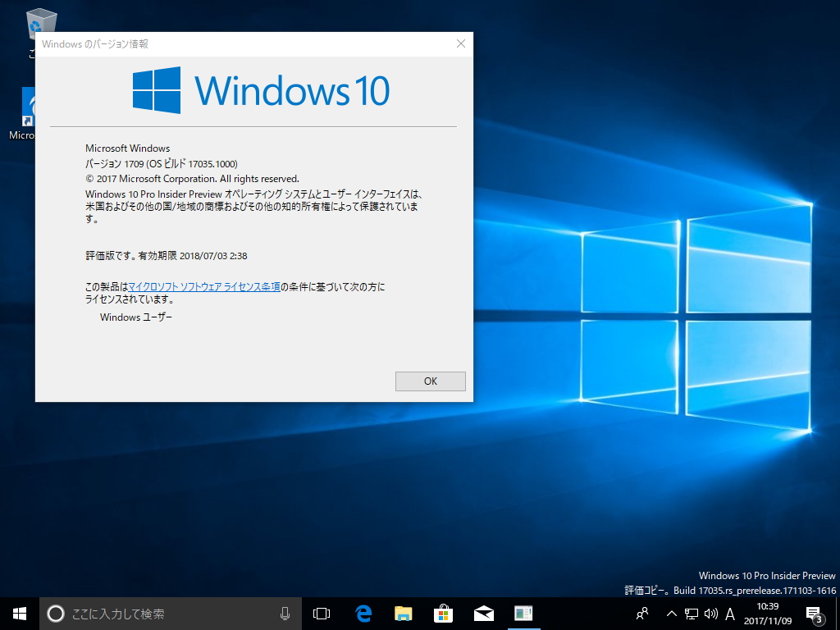Open Task View
The width and height of the screenshot is (840, 630).
320,613
